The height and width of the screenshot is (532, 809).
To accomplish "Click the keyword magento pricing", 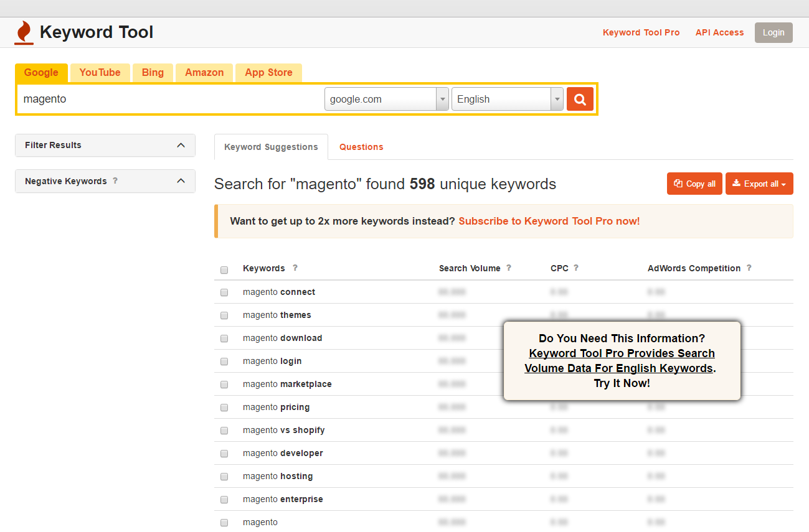I will [277, 407].
